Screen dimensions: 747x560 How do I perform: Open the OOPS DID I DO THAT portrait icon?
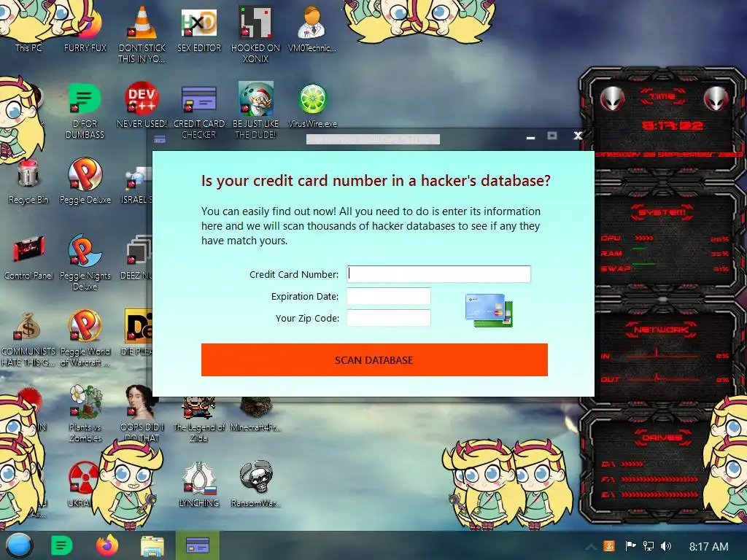click(142, 413)
